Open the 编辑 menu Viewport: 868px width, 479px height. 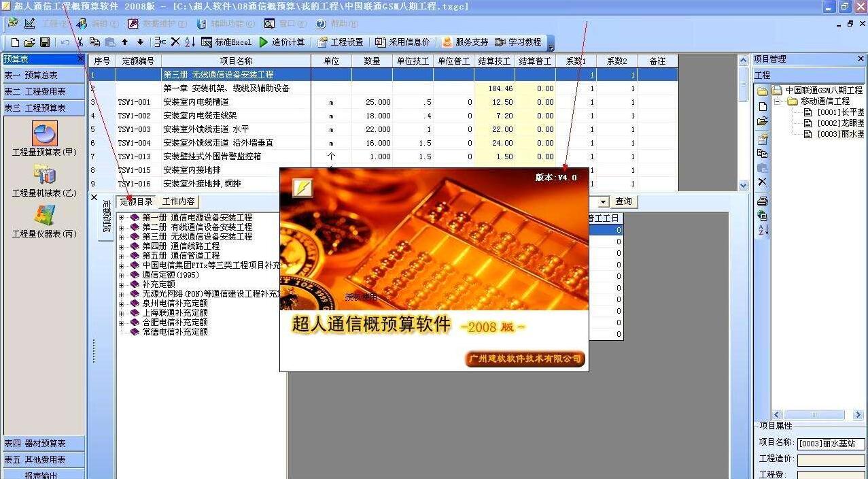99,24
